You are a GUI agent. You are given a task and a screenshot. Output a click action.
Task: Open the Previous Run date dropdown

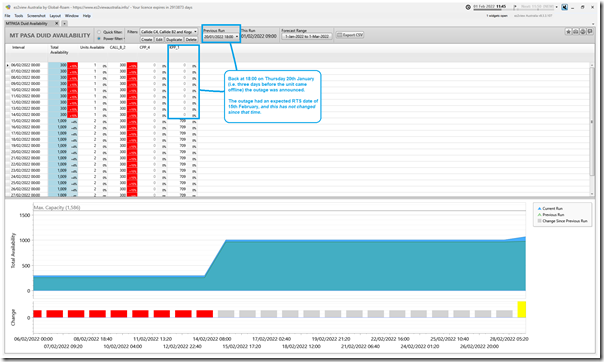pyautogui.click(x=221, y=37)
